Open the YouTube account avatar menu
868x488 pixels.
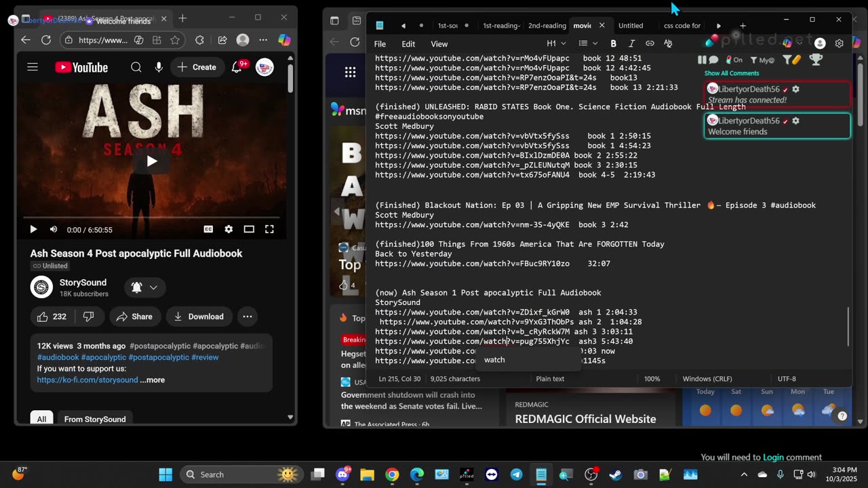click(264, 67)
